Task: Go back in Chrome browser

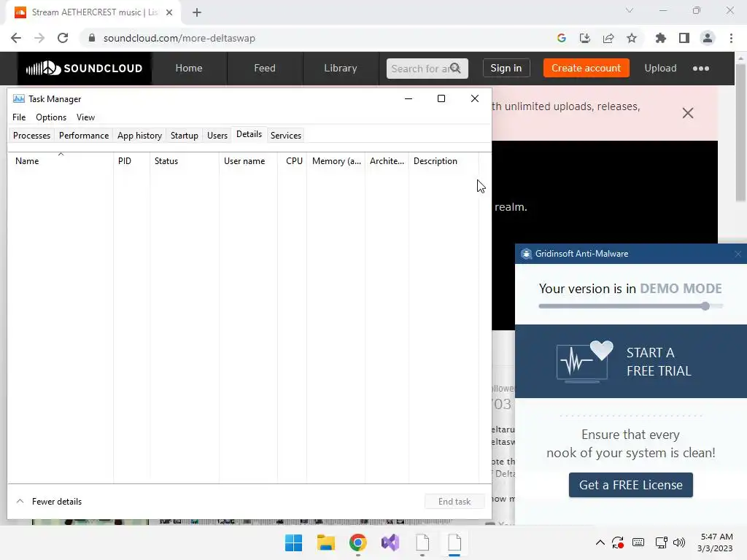Action: pyautogui.click(x=16, y=38)
